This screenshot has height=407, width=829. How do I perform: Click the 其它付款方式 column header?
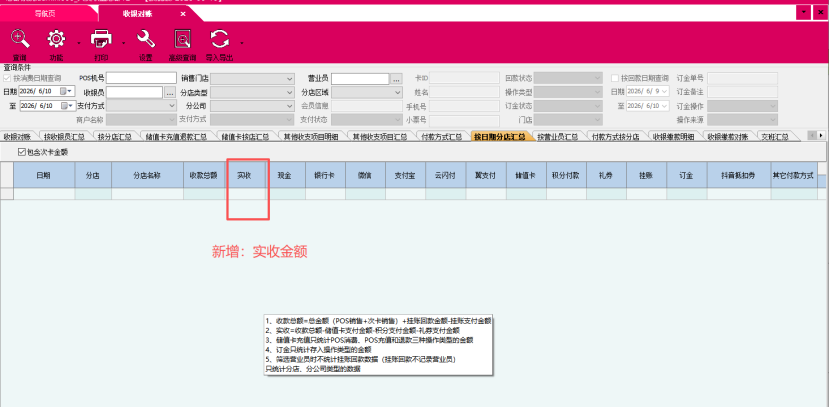coord(794,174)
